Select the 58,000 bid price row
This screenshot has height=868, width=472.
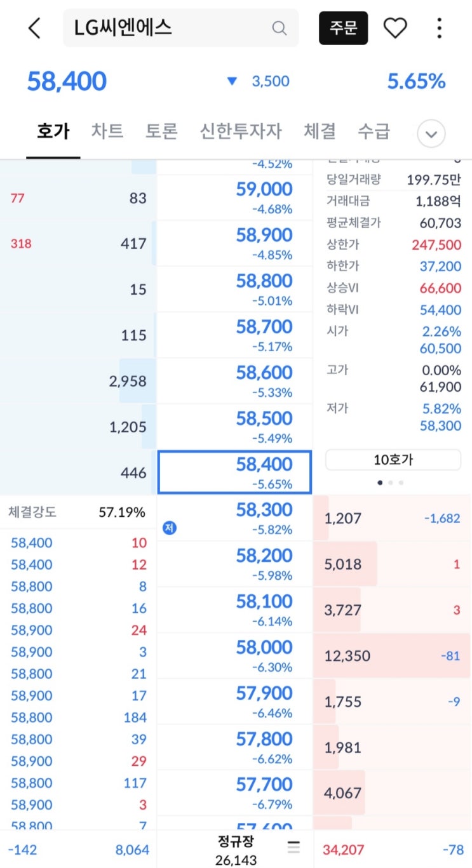234,655
